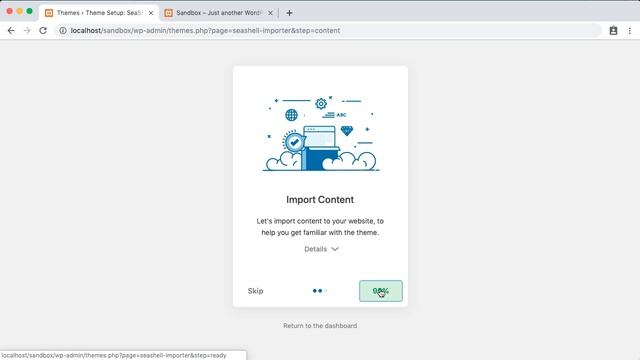Go back with the browser back arrow

tap(11, 31)
